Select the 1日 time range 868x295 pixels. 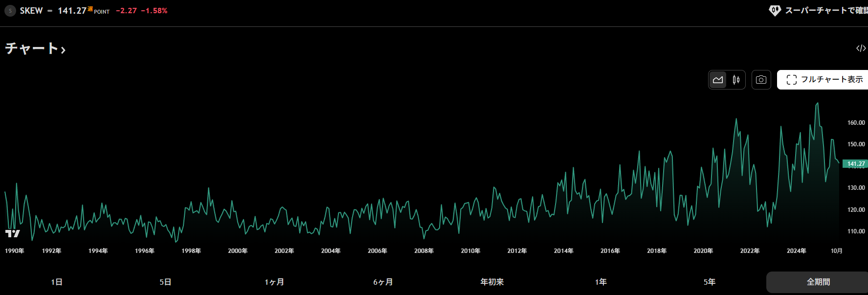[x=57, y=282]
